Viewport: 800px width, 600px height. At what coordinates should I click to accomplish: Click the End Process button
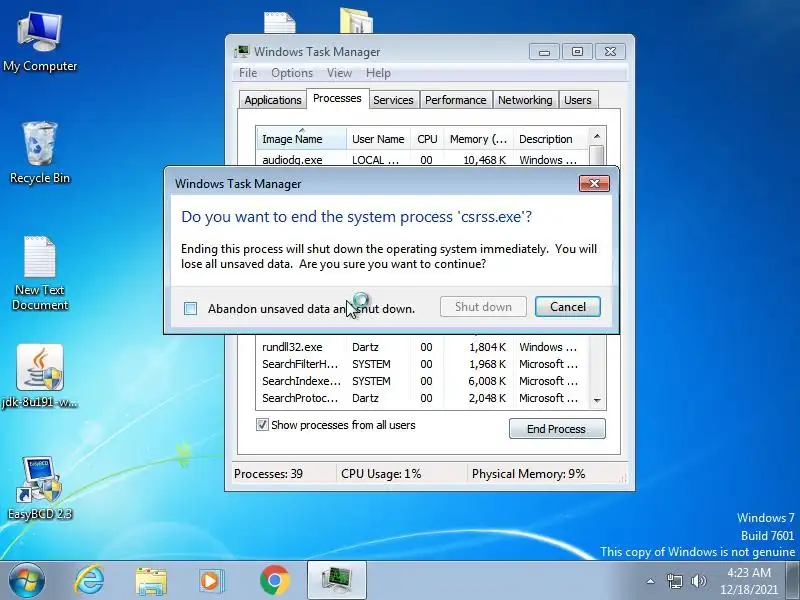click(557, 429)
